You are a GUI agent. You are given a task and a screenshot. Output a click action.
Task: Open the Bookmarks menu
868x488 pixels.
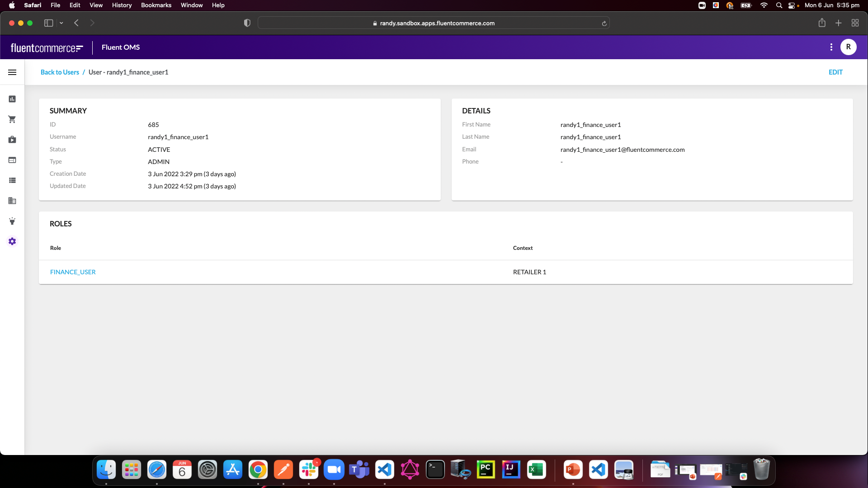click(x=156, y=5)
